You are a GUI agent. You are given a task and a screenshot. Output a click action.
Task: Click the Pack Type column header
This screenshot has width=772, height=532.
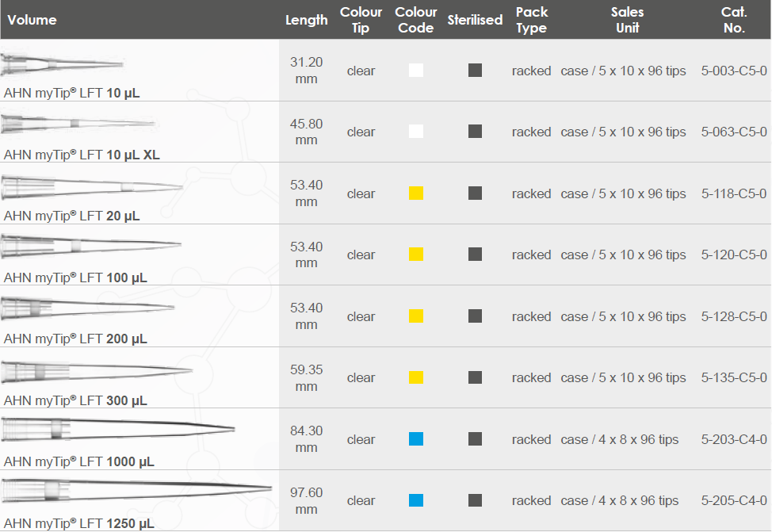532,20
